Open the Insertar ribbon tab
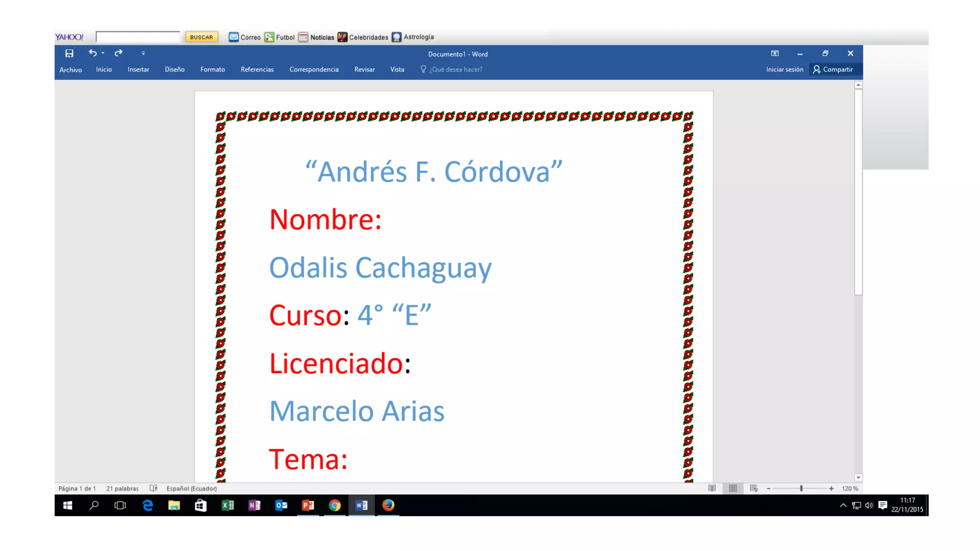980x551 pixels. click(x=138, y=69)
